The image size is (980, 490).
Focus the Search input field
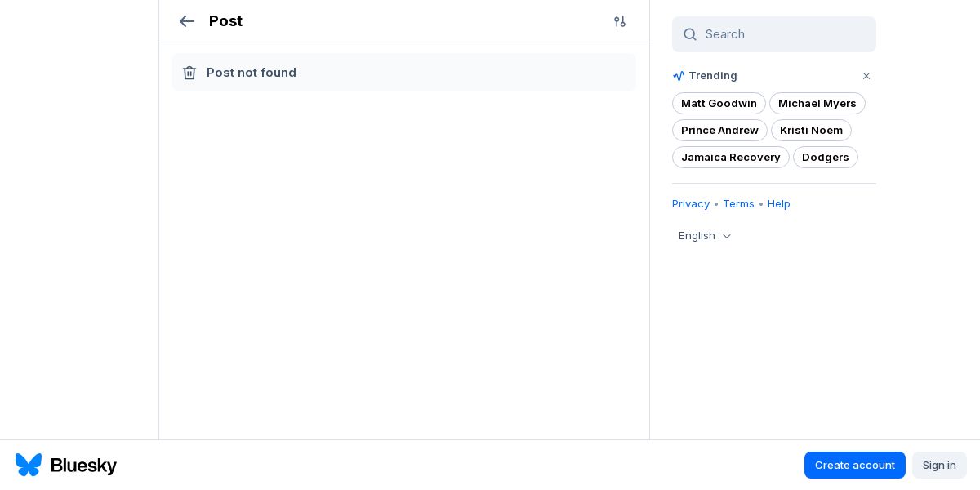point(784,34)
